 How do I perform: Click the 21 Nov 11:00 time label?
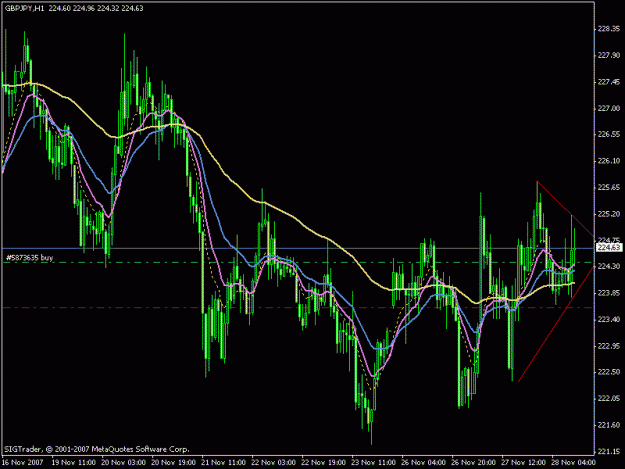223,463
